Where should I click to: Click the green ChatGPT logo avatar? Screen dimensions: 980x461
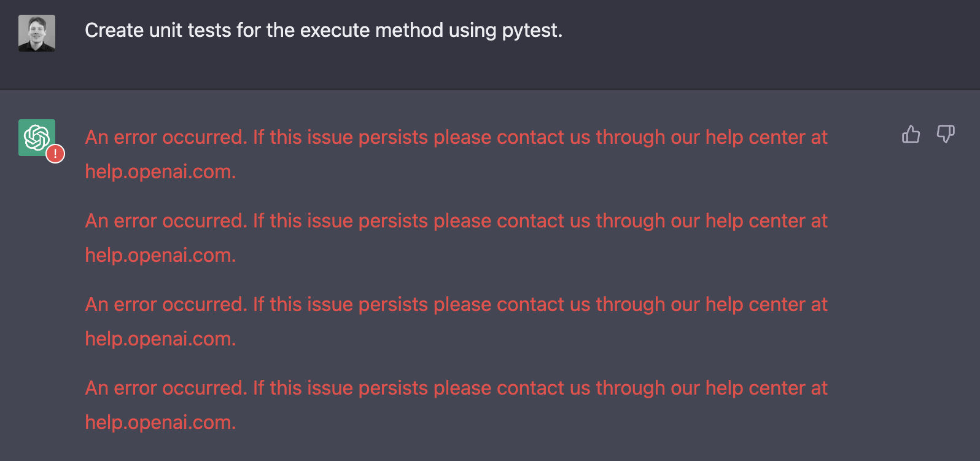click(x=36, y=136)
